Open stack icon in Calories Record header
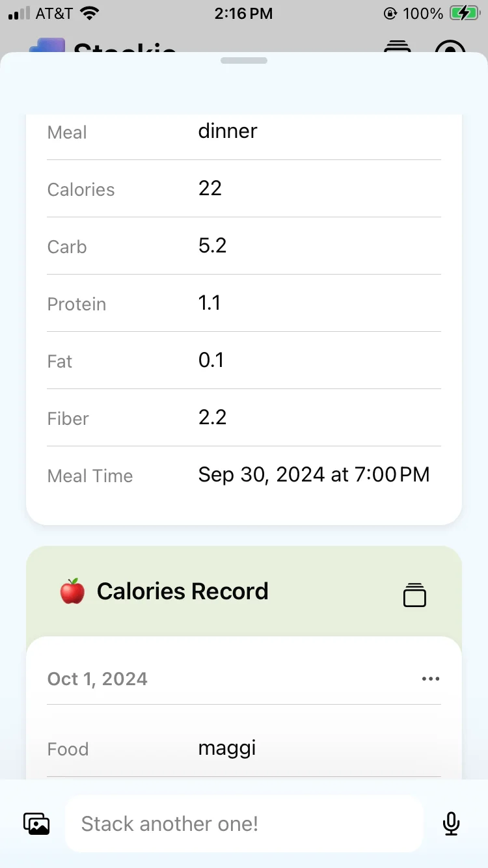 coord(414,595)
